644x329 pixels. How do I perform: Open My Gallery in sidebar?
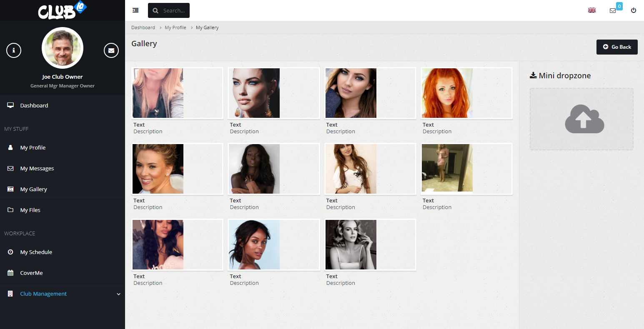63,189
